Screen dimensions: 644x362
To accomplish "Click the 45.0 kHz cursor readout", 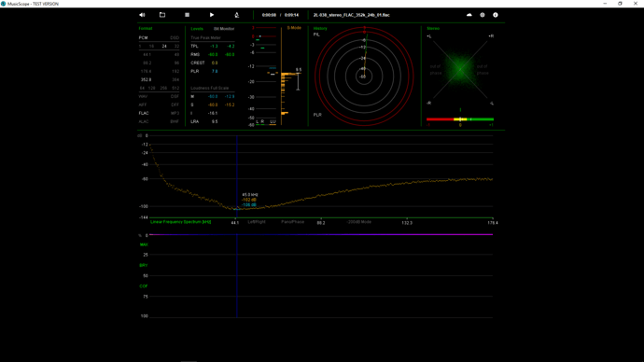I will (x=250, y=195).
